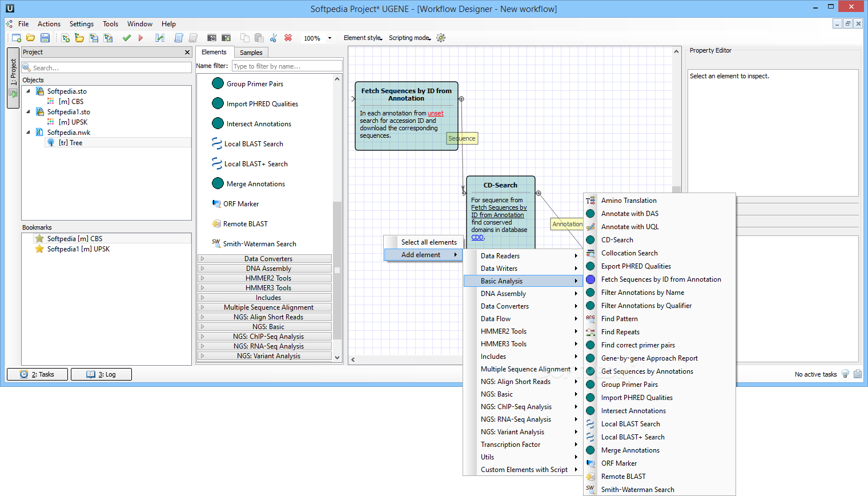The image size is (868, 496).
Task: Open the Settings menu
Action: (82, 24)
